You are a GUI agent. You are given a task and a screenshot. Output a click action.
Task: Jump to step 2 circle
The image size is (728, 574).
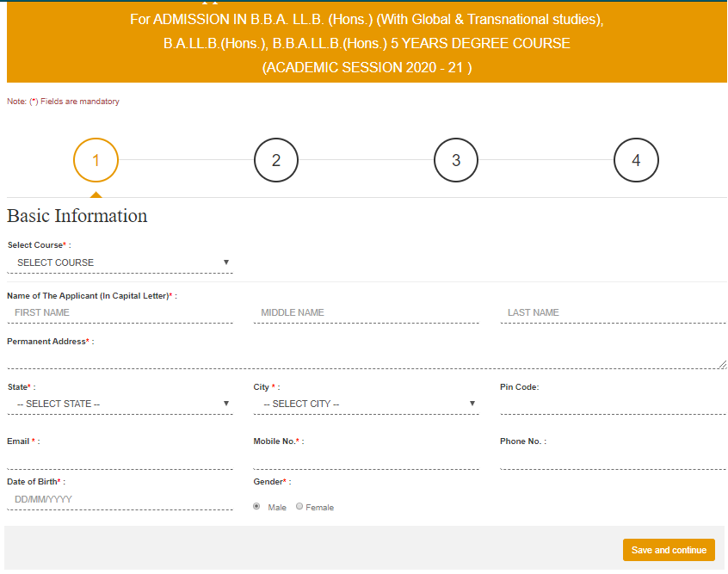[275, 160]
